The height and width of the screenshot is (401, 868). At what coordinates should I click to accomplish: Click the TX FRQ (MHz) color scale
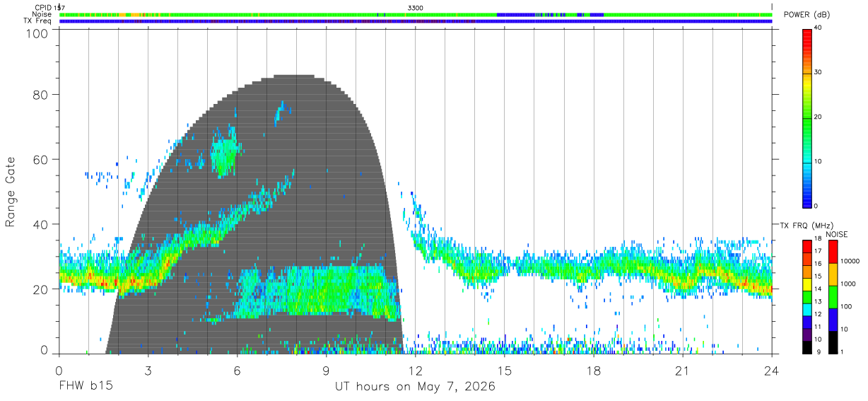(807, 297)
